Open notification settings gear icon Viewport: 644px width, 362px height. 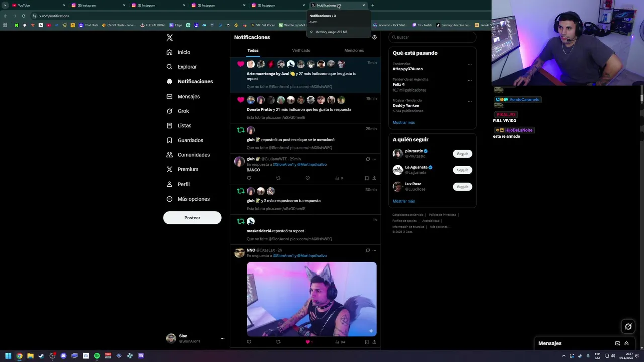tap(374, 37)
